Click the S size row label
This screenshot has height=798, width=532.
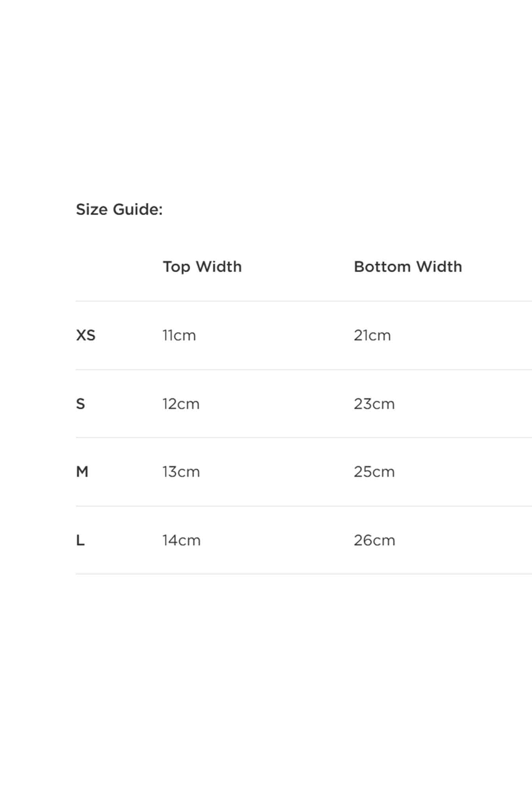coord(80,404)
